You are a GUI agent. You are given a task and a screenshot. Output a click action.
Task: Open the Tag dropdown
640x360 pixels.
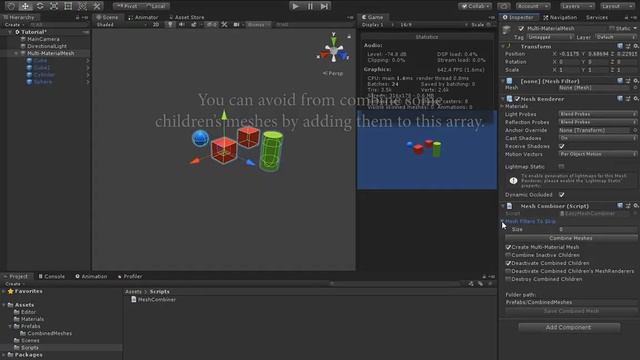click(549, 37)
